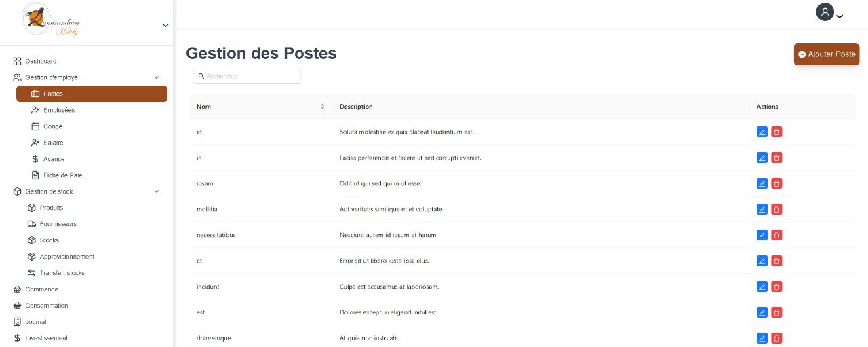Collapse the Gestion d'employé section chevron

coord(157,77)
